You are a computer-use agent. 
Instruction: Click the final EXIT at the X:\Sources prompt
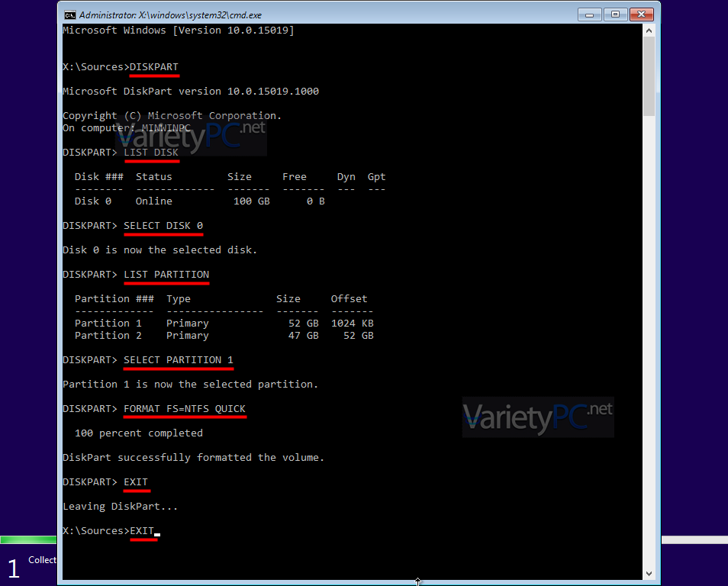tap(142, 531)
